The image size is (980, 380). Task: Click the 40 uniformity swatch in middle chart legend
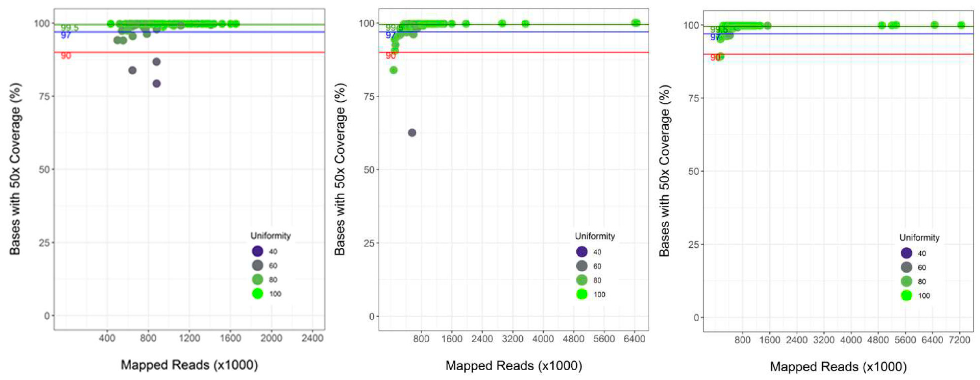coord(582,252)
